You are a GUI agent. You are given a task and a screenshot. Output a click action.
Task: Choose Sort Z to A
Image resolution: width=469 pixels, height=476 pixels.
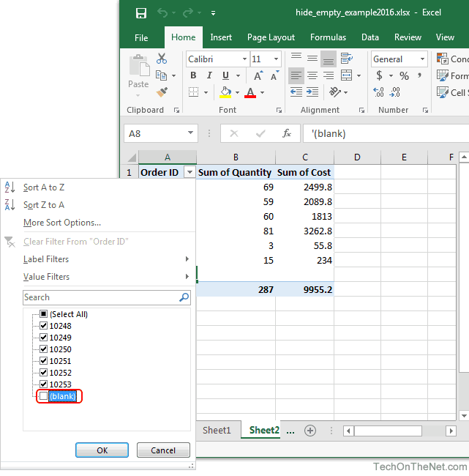tap(44, 205)
